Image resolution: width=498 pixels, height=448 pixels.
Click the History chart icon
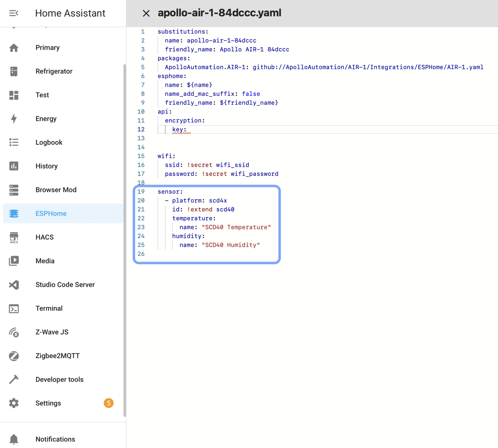[x=14, y=166]
